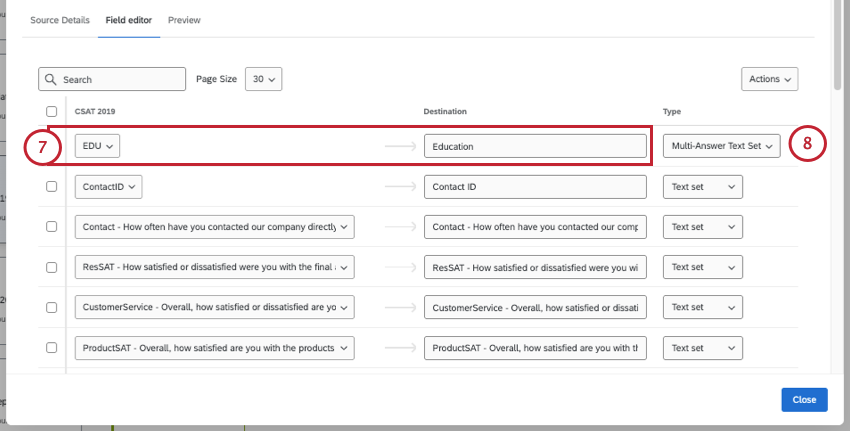Image resolution: width=850 pixels, height=431 pixels.
Task: Click the Contact ID destination field
Action: [535, 186]
